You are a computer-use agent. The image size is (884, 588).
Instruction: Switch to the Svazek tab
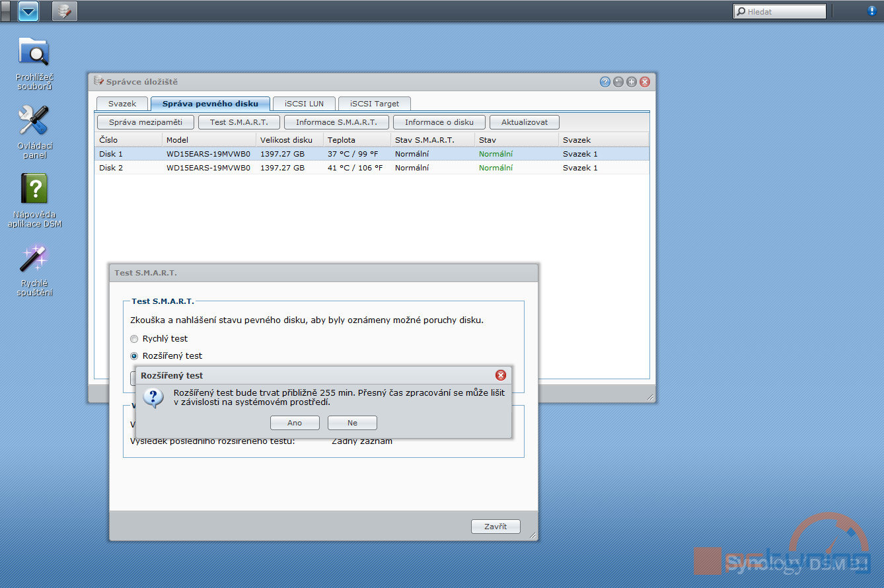(x=122, y=104)
